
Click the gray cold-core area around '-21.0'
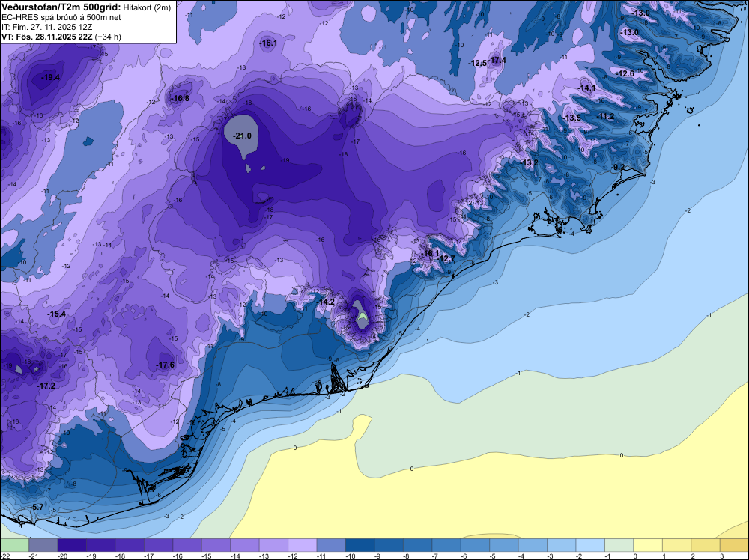pos(242,136)
